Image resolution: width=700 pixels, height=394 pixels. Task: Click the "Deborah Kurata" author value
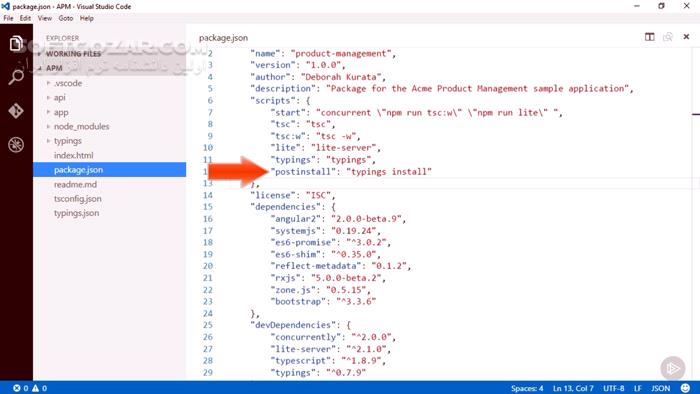(341, 77)
